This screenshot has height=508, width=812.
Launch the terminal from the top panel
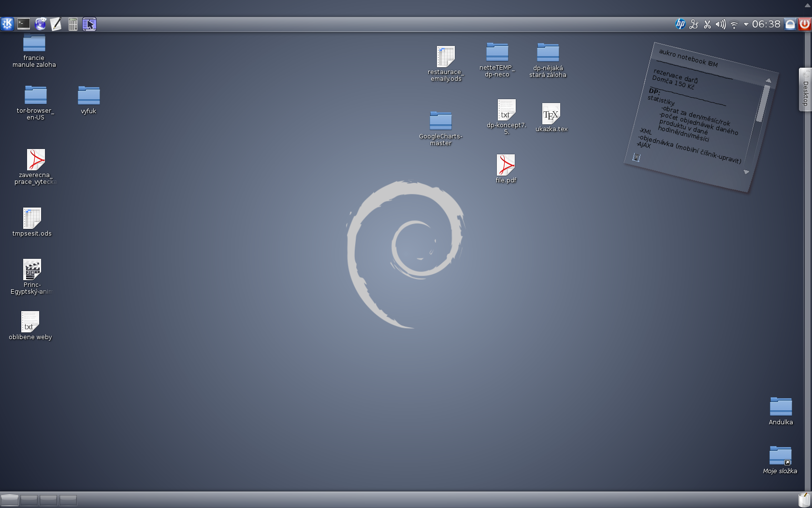[24, 24]
